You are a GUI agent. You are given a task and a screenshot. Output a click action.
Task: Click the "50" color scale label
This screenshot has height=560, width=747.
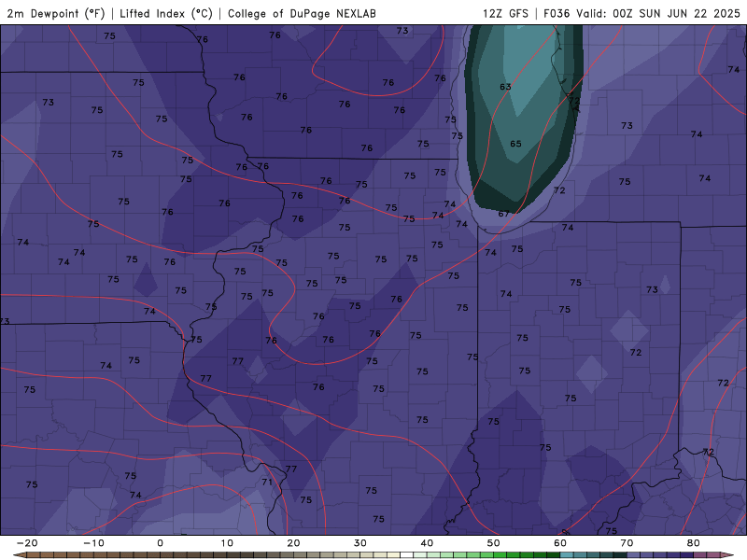pyautogui.click(x=494, y=543)
